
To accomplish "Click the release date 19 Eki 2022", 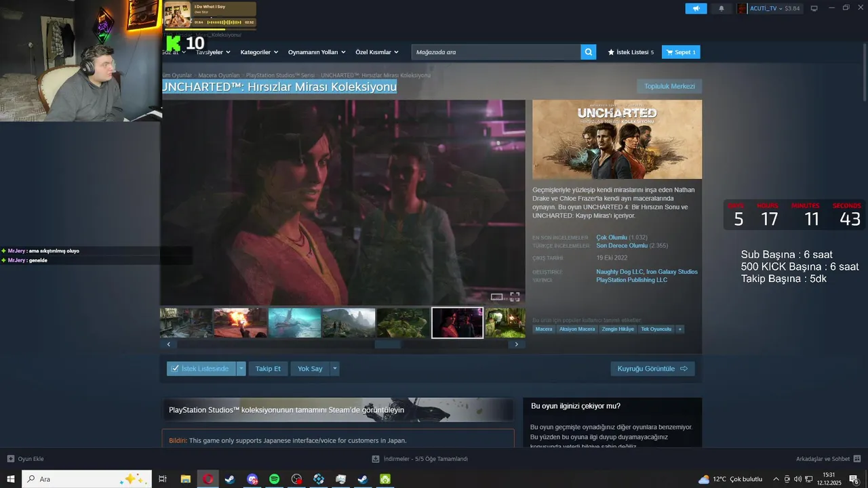I will click(612, 258).
